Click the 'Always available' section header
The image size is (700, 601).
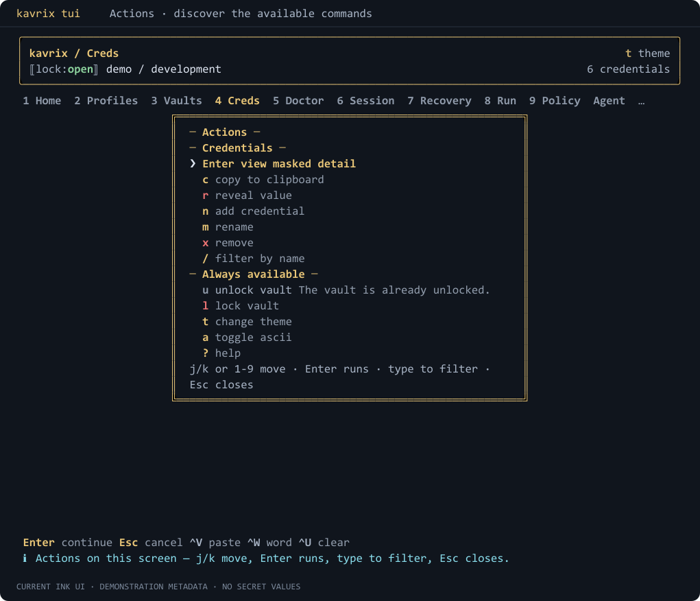pyautogui.click(x=253, y=274)
